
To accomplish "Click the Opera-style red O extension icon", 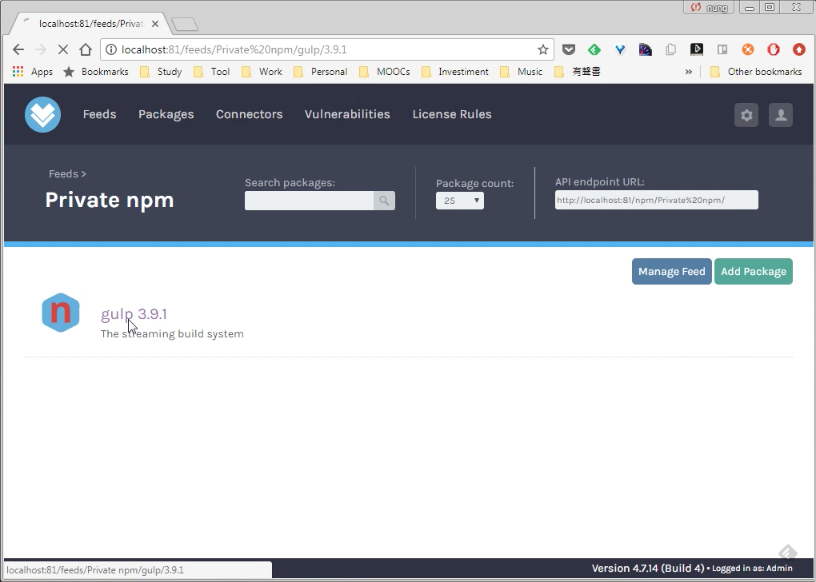I will [x=773, y=49].
